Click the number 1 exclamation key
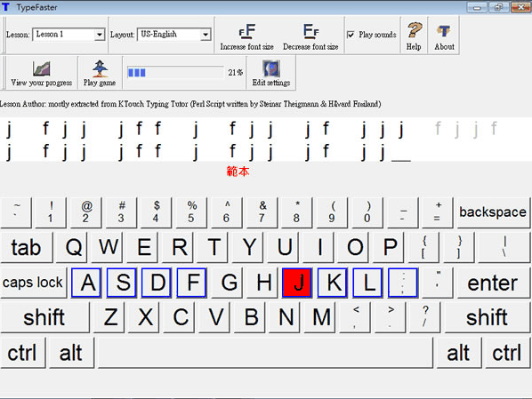The width and height of the screenshot is (532, 399). (51, 212)
